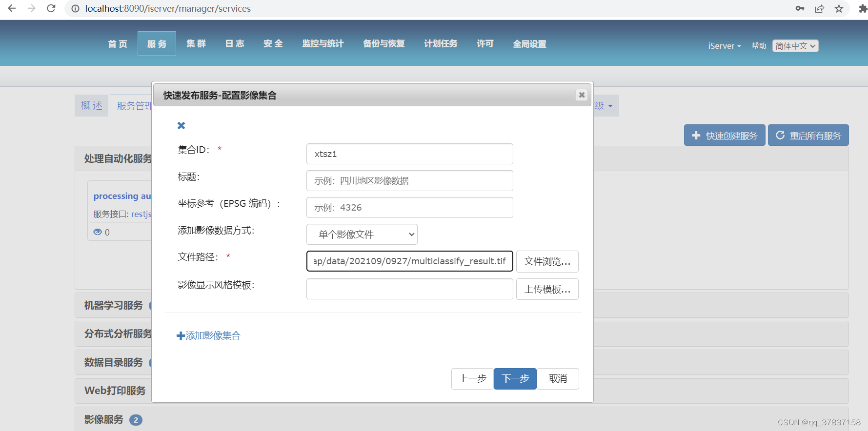The image size is (868, 431).
Task: Click the 下一步 button
Action: point(515,379)
